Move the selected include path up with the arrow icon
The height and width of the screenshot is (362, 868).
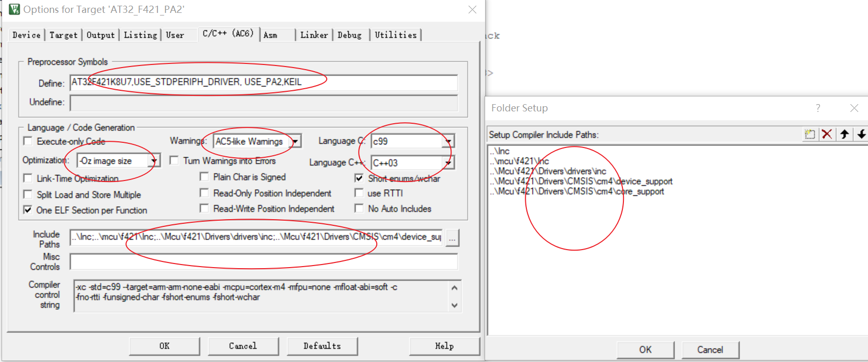[844, 134]
